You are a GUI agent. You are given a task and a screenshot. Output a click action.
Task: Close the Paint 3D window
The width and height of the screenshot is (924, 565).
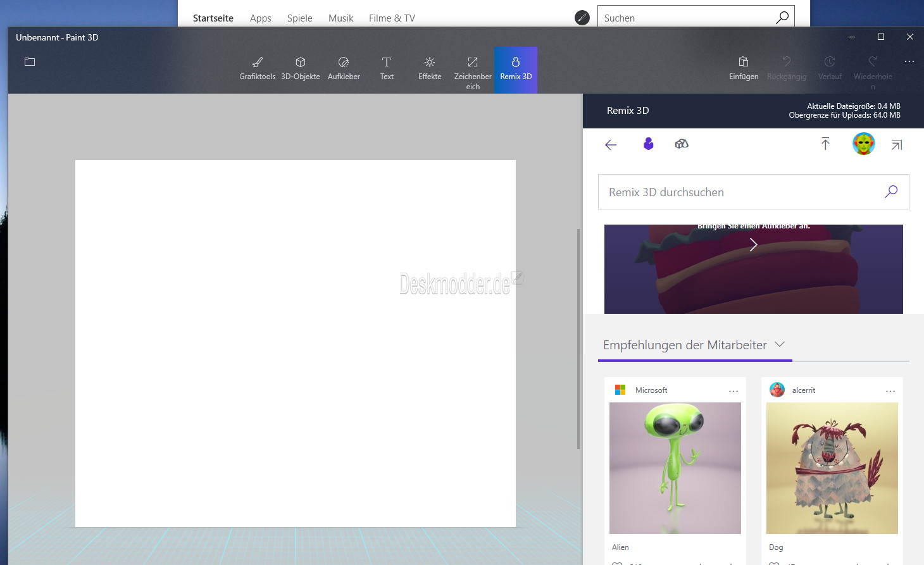(910, 37)
